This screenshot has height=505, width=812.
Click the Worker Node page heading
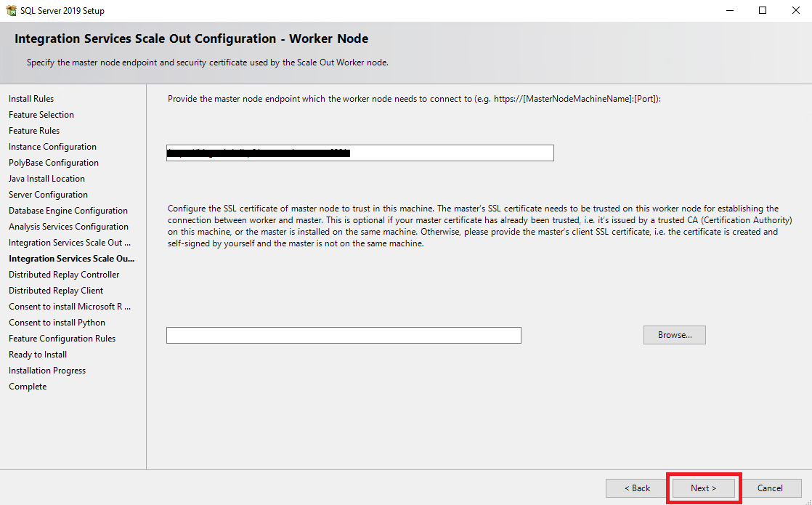click(x=191, y=39)
